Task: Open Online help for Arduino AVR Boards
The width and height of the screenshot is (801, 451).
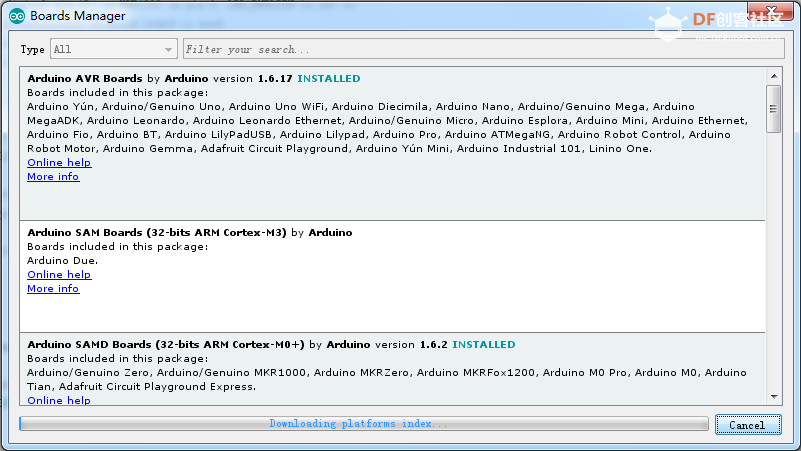Action: 59,162
